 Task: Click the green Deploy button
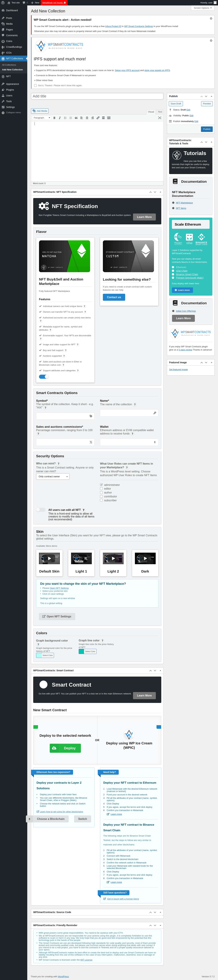65,748
